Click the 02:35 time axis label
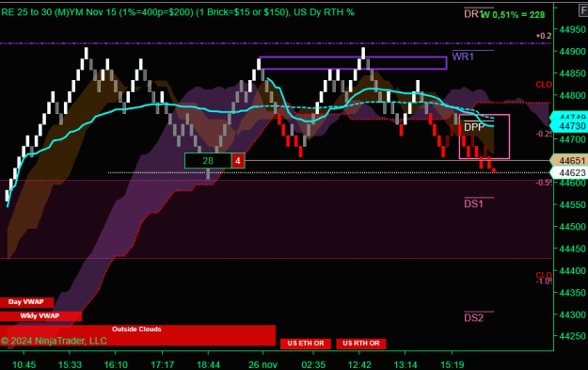 pyautogui.click(x=313, y=364)
